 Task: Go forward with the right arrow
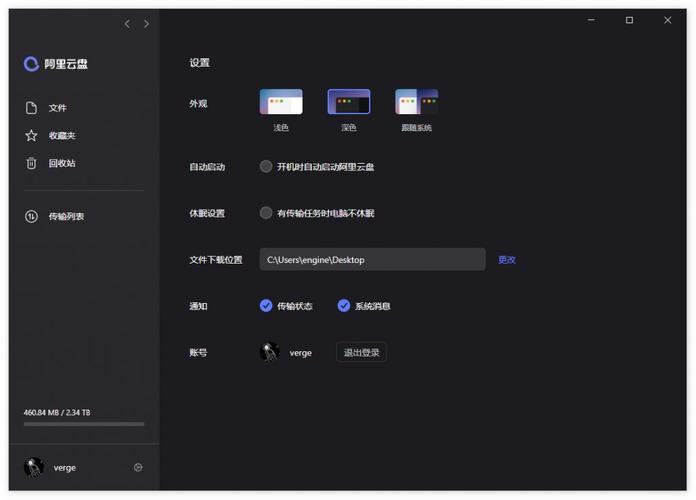coord(147,23)
